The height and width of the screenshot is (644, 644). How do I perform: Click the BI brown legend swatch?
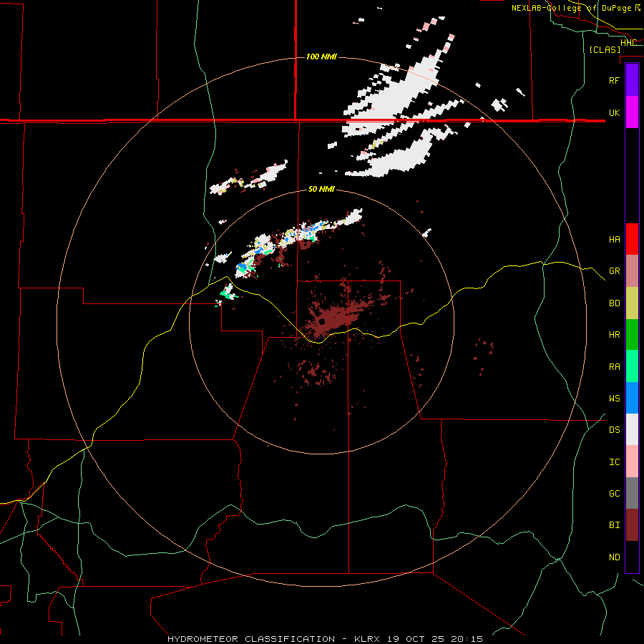tap(632, 525)
